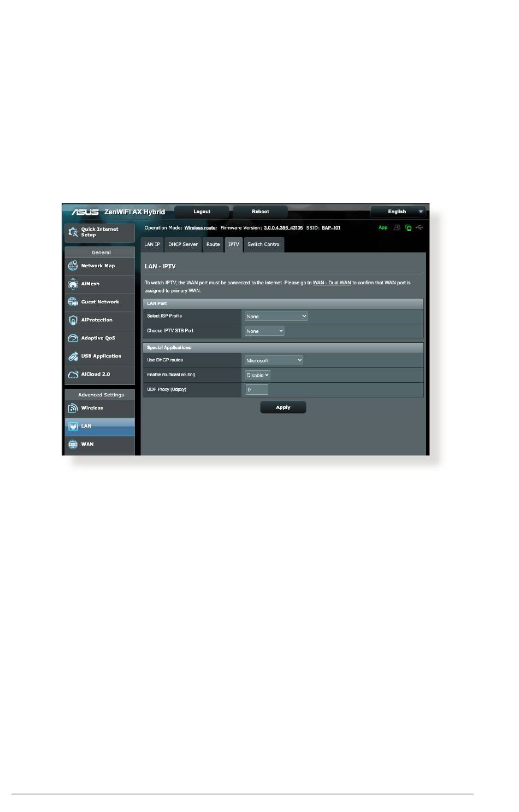Image resolution: width=519 pixels, height=812 pixels.
Task: Click the Enable multicast routing label
Action: click(171, 375)
